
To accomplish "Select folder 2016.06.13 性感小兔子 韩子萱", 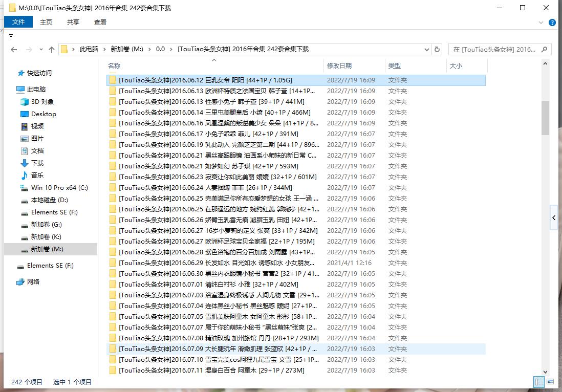I will coord(296,102).
